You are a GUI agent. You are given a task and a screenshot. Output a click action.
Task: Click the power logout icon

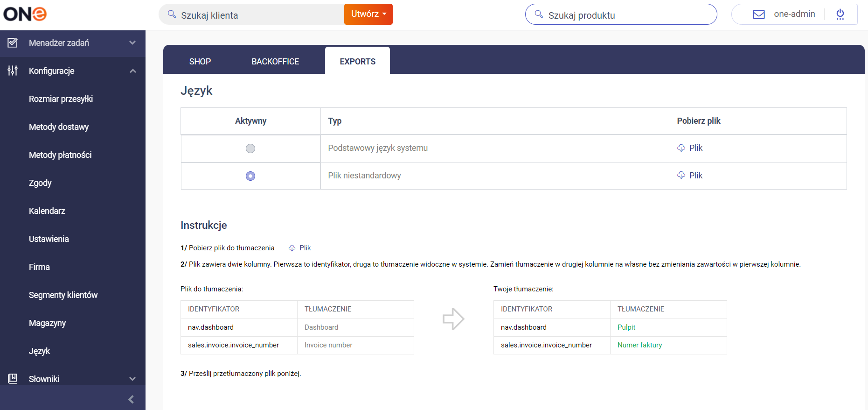[840, 14]
